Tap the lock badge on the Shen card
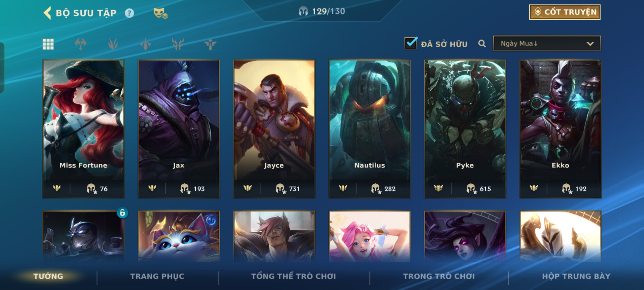Image resolution: width=644 pixels, height=290 pixels. 122,213
